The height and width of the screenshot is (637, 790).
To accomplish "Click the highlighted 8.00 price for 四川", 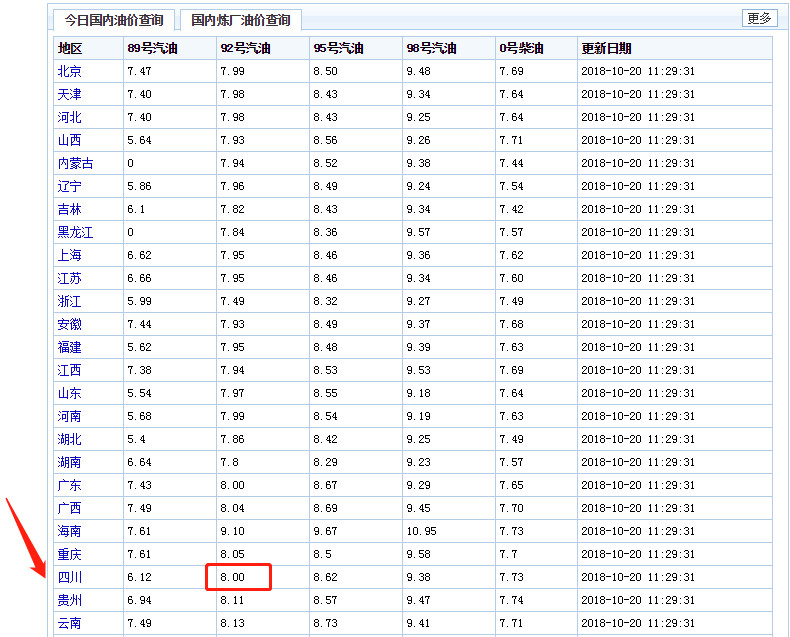I will (238, 577).
